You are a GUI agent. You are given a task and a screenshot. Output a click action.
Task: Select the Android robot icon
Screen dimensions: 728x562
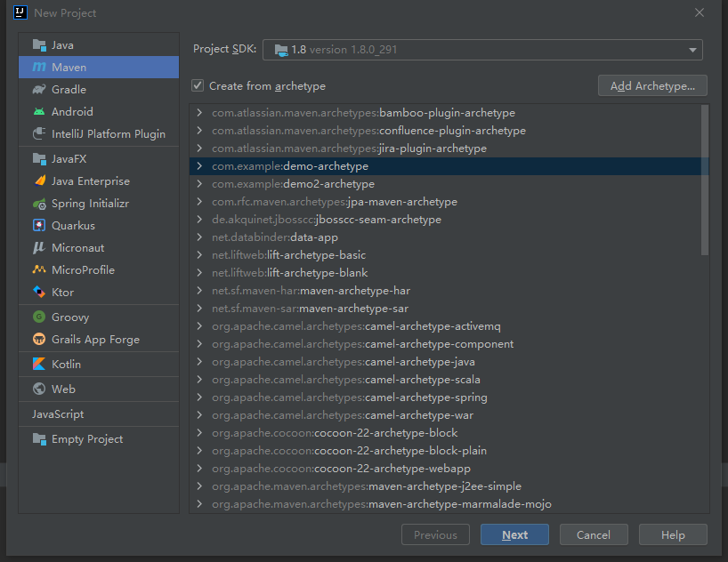(38, 112)
